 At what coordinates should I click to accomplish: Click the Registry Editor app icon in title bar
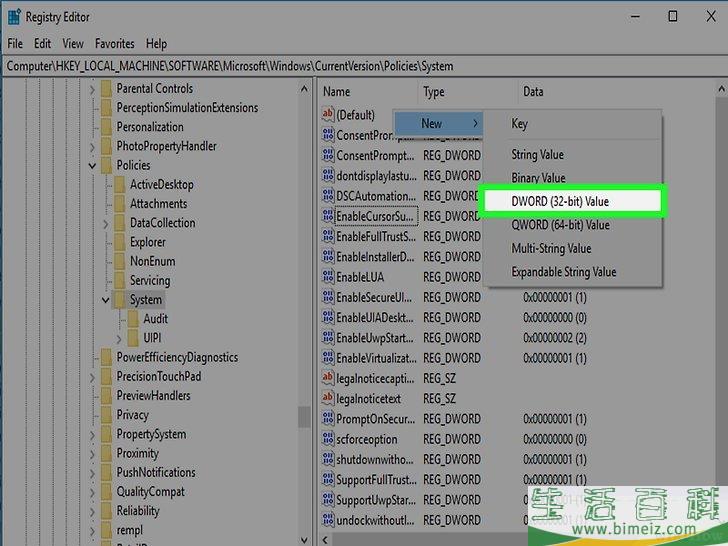14,16
